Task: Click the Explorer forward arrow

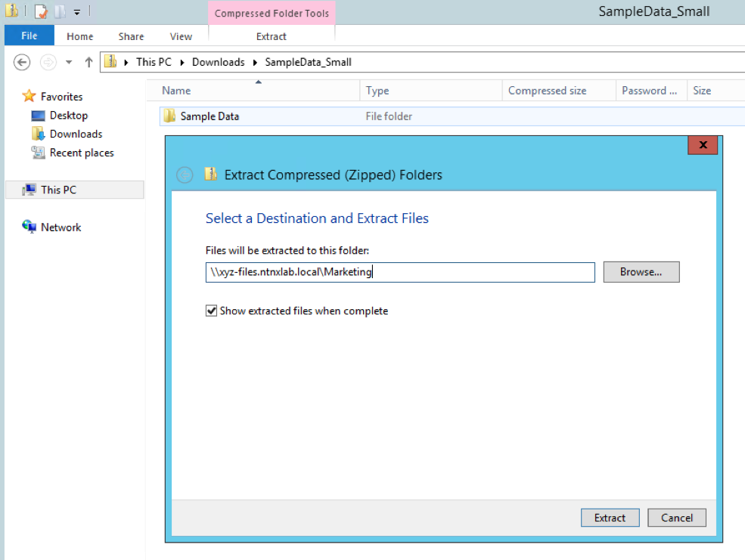Action: click(x=48, y=62)
